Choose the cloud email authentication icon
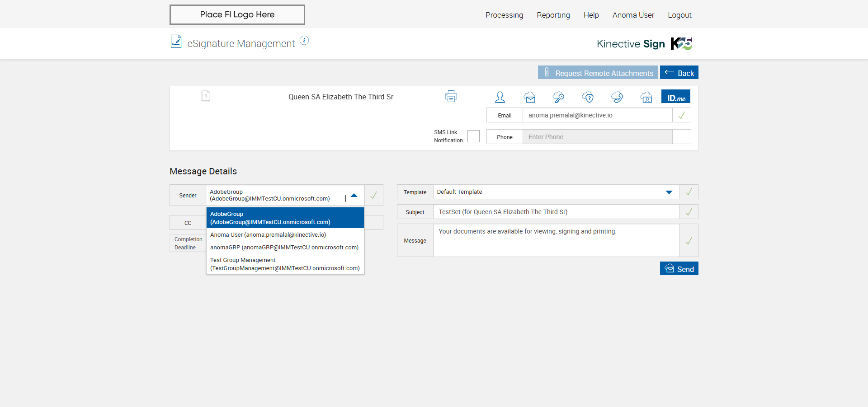The width and height of the screenshot is (868, 407). (529, 97)
